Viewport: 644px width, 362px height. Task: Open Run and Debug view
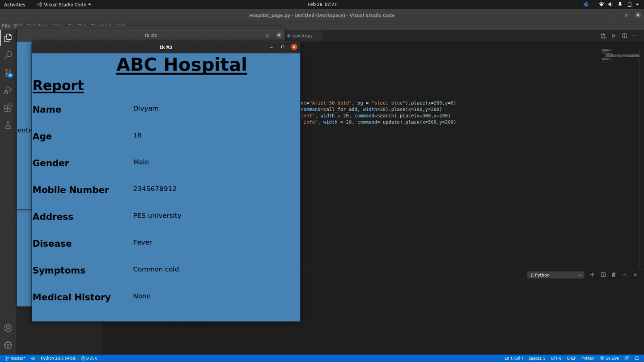pyautogui.click(x=8, y=90)
